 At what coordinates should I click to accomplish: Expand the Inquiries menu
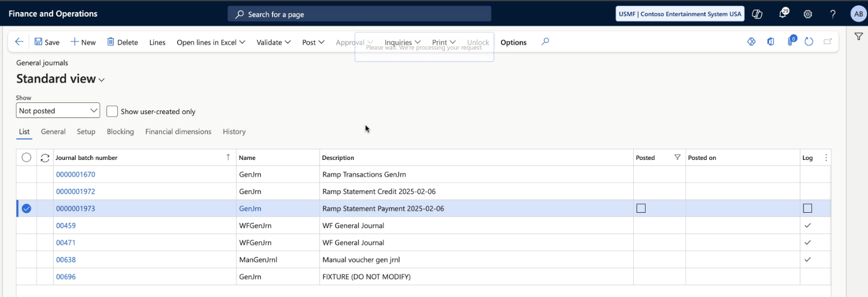(x=402, y=42)
